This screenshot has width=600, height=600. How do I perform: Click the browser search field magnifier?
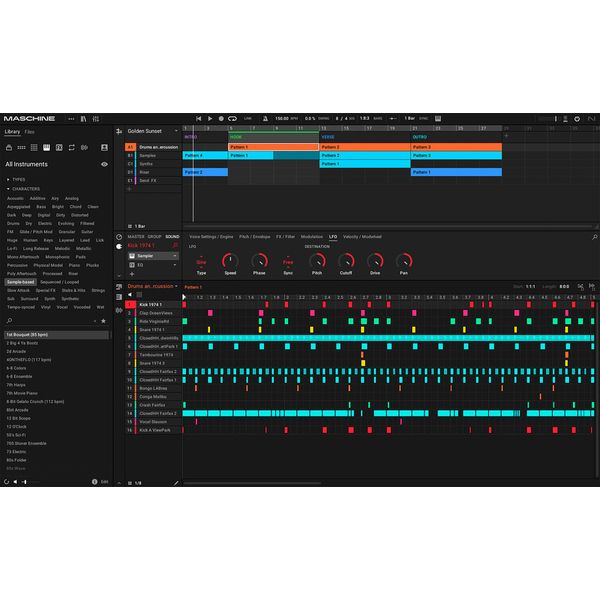[x=10, y=321]
